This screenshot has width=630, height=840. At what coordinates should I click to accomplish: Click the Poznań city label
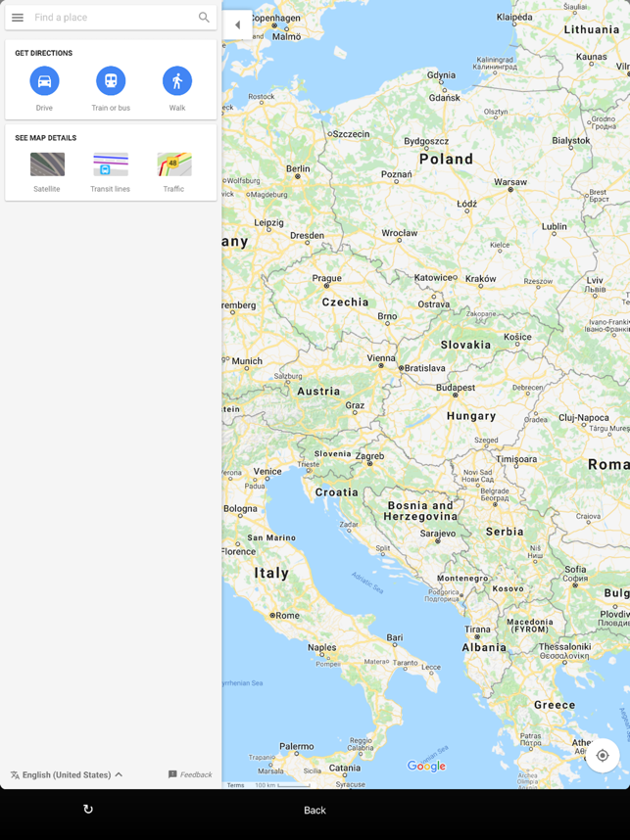pyautogui.click(x=397, y=174)
